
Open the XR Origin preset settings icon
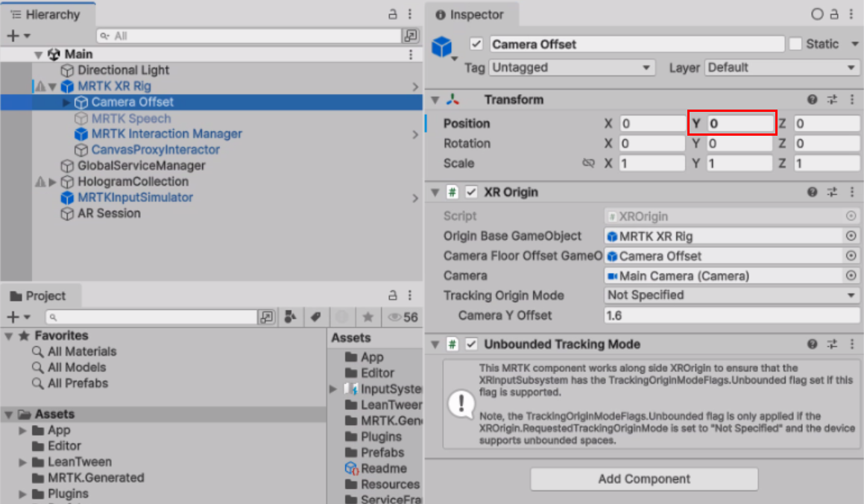coord(833,192)
